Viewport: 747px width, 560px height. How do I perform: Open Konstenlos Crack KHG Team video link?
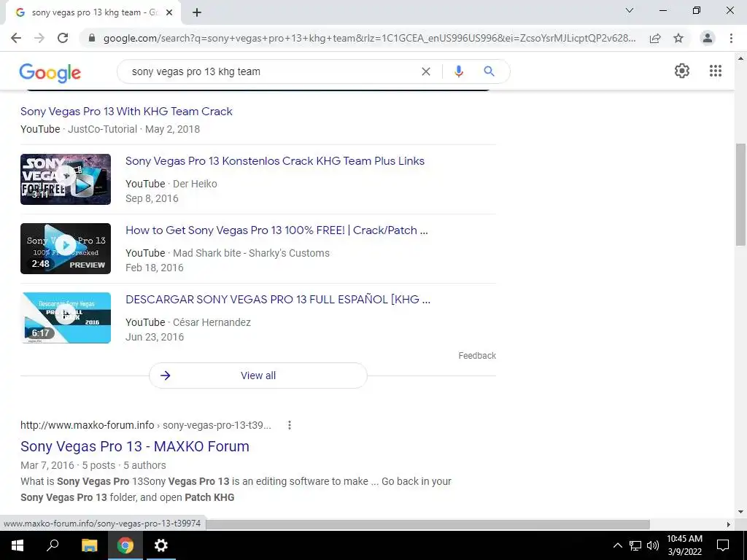tap(275, 161)
